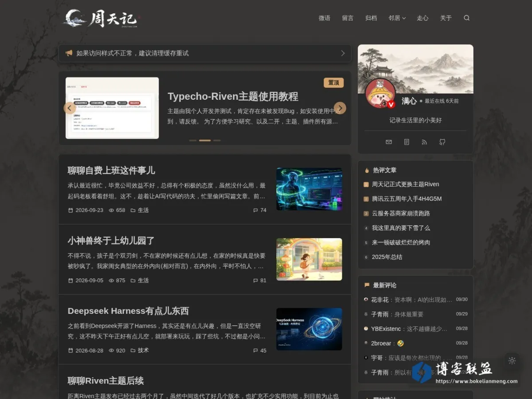Select the active middle carousel indicator
The image size is (532, 399).
[x=205, y=141]
